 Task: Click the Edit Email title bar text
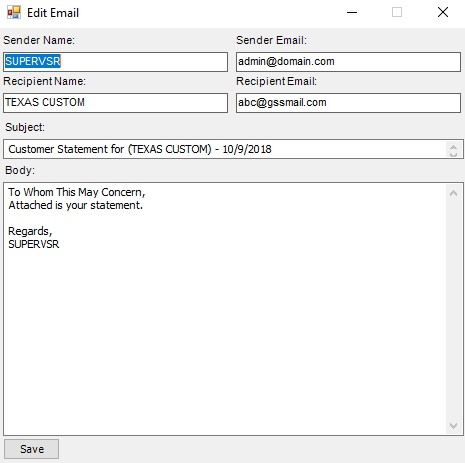click(53, 13)
